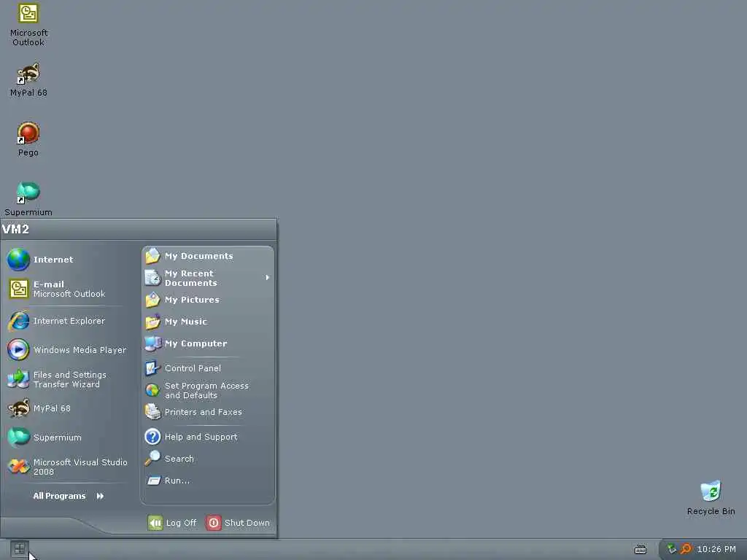Click the Microsoft Visual Studio 2008 label
The image size is (747, 560).
[x=80, y=467]
